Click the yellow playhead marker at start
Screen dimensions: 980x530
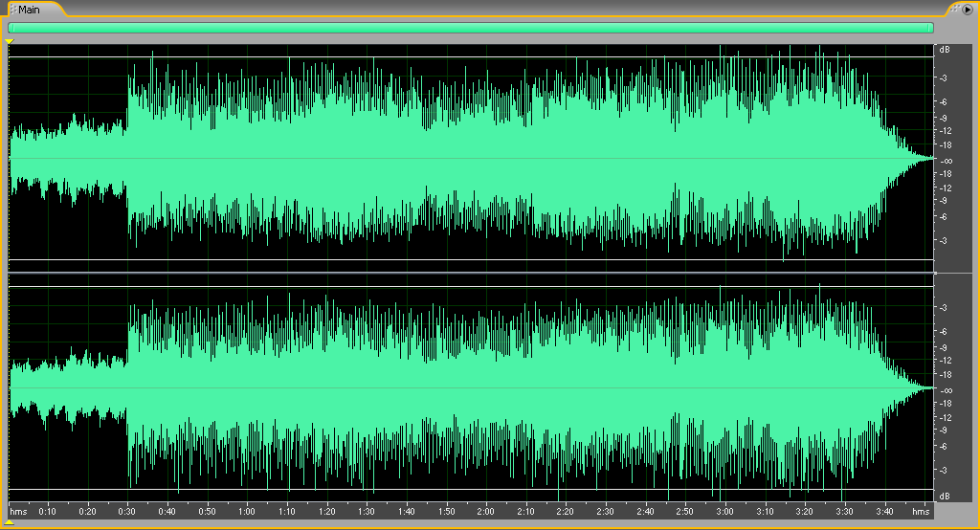pyautogui.click(x=9, y=42)
